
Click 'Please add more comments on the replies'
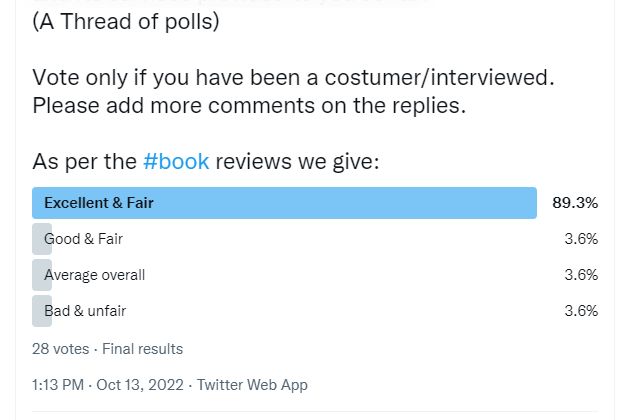tap(249, 105)
